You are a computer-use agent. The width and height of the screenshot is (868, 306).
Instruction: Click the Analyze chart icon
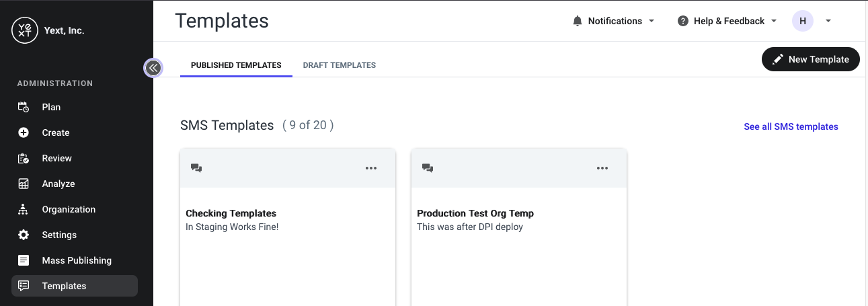point(24,184)
